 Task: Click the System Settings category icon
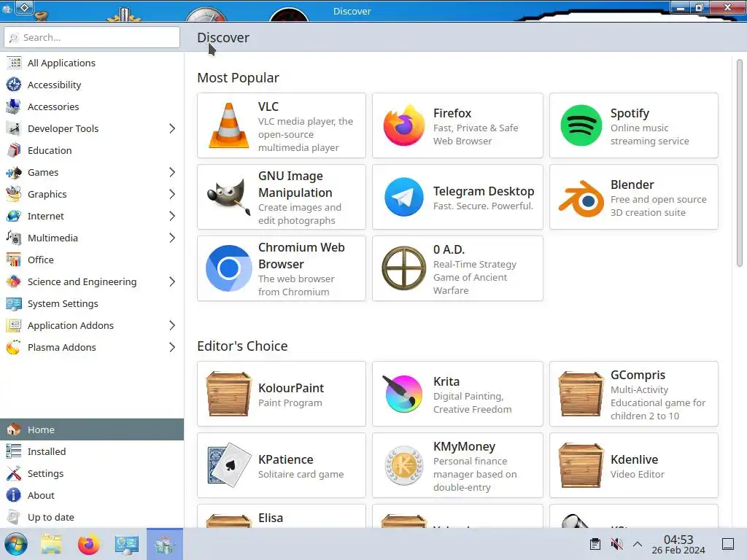tap(14, 304)
